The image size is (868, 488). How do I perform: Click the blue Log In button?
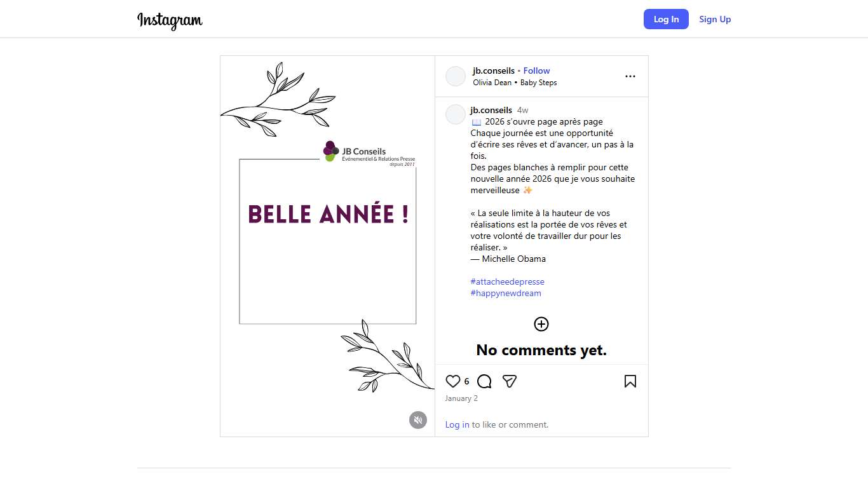(x=665, y=19)
